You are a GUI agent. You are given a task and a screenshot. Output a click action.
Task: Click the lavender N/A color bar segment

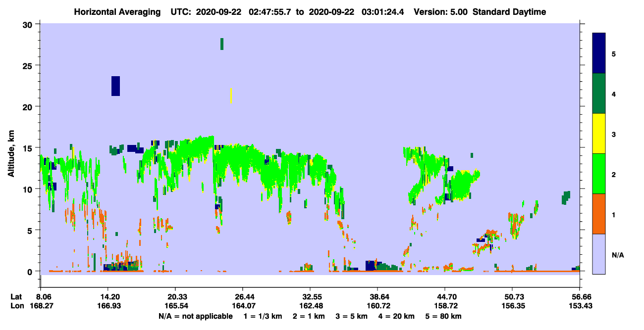(599, 254)
